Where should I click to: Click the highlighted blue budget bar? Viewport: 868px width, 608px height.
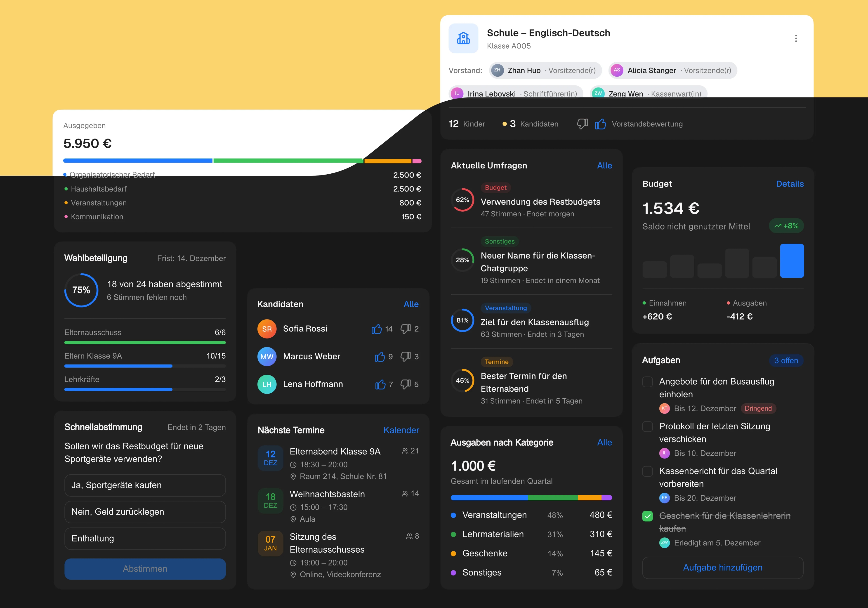792,261
